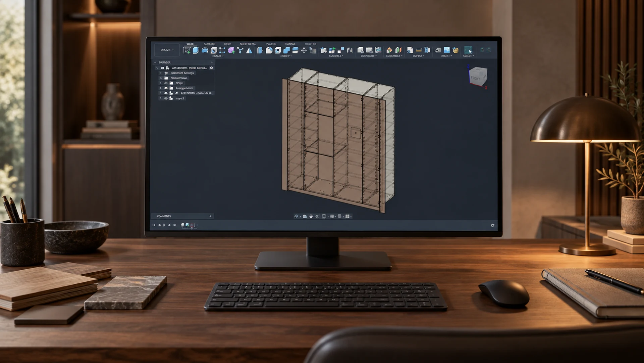Open the CONFIGURE dropdown menu
The width and height of the screenshot is (644, 363).
[369, 56]
